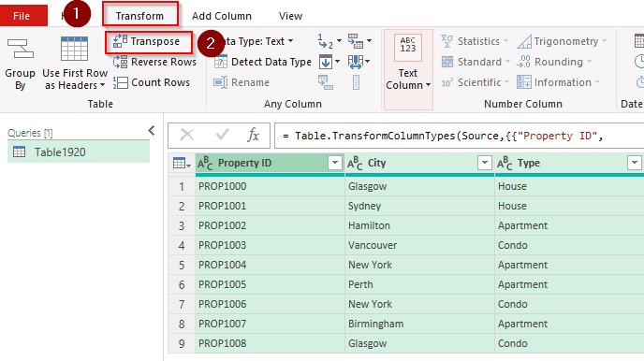Click the Text Column ABC 123 icon

tap(408, 48)
